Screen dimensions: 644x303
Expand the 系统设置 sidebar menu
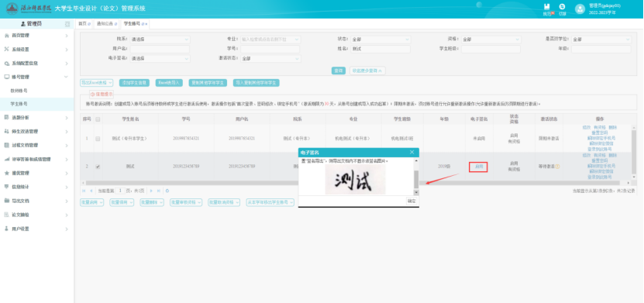pyautogui.click(x=37, y=50)
